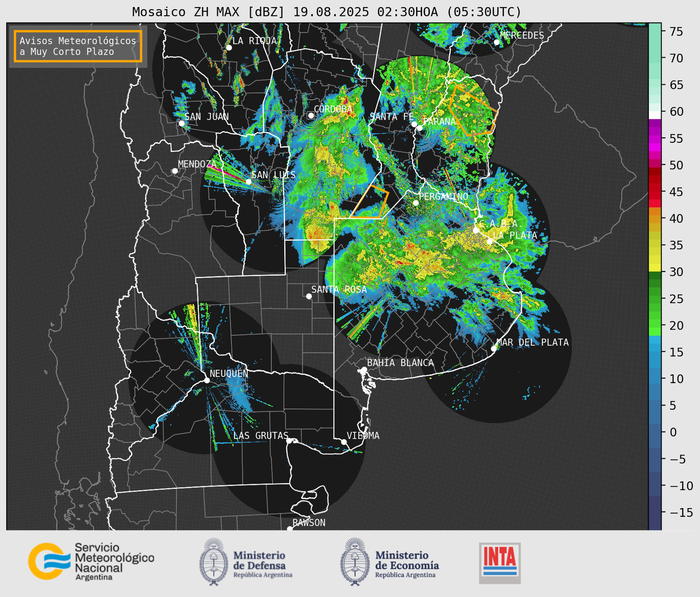Click the CORDOBA city label
Viewport: 700px width, 597px height.
click(333, 109)
